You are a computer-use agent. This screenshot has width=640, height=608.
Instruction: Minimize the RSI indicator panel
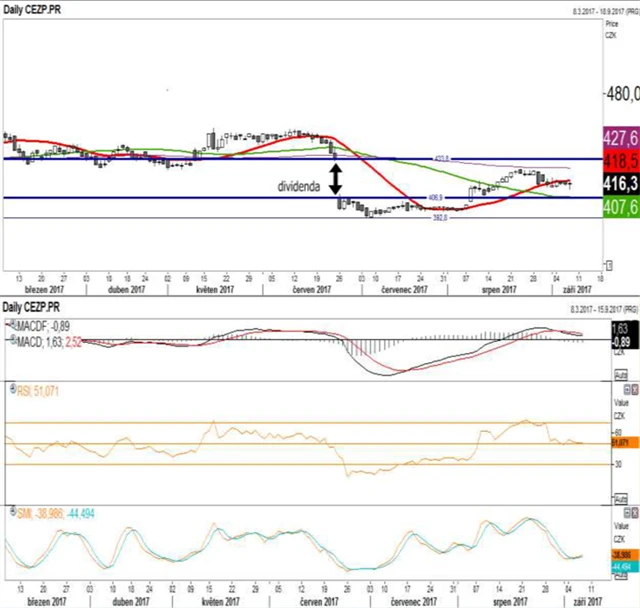coord(625,388)
